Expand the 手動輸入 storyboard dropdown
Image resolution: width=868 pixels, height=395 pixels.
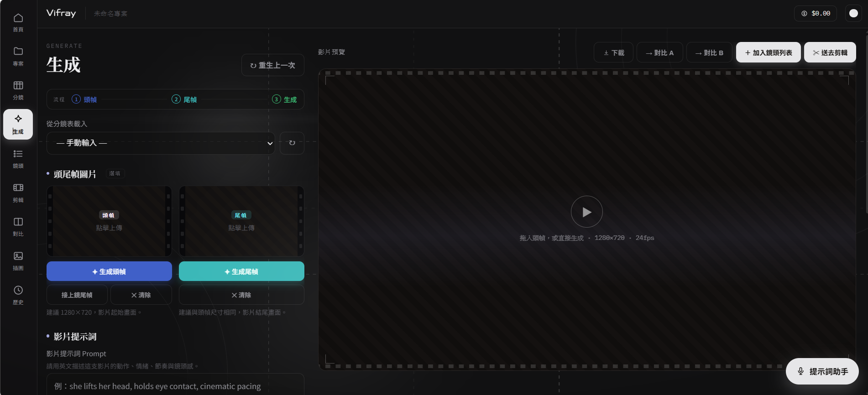161,143
